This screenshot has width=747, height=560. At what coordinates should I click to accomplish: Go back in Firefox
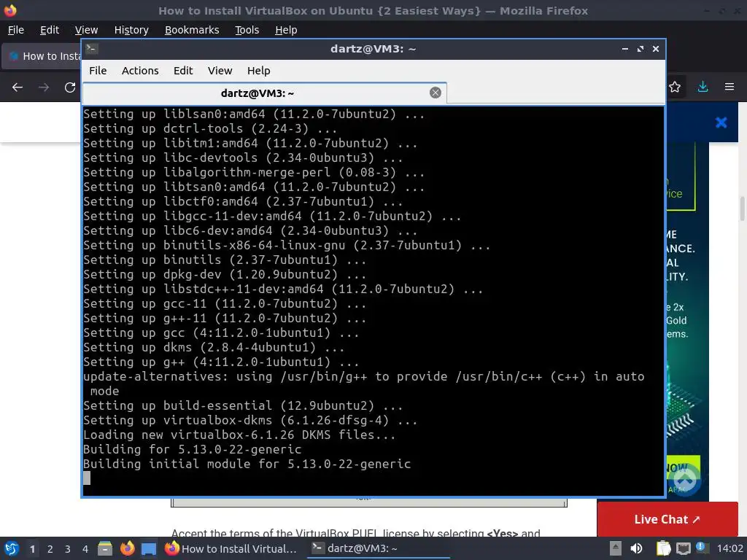point(18,87)
